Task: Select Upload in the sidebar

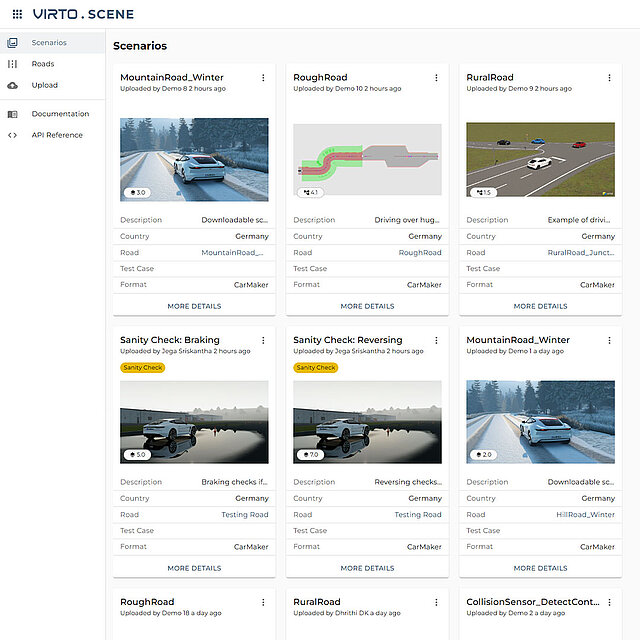Action: click(45, 86)
